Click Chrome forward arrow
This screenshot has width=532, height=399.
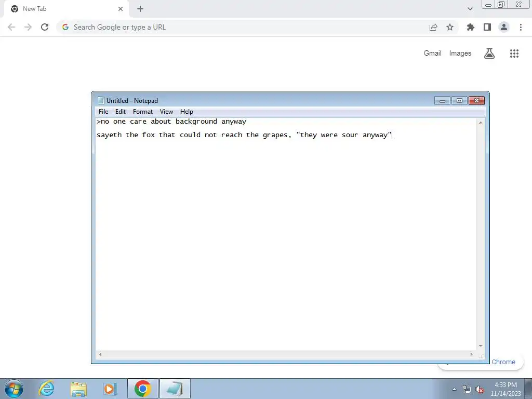[x=28, y=27]
